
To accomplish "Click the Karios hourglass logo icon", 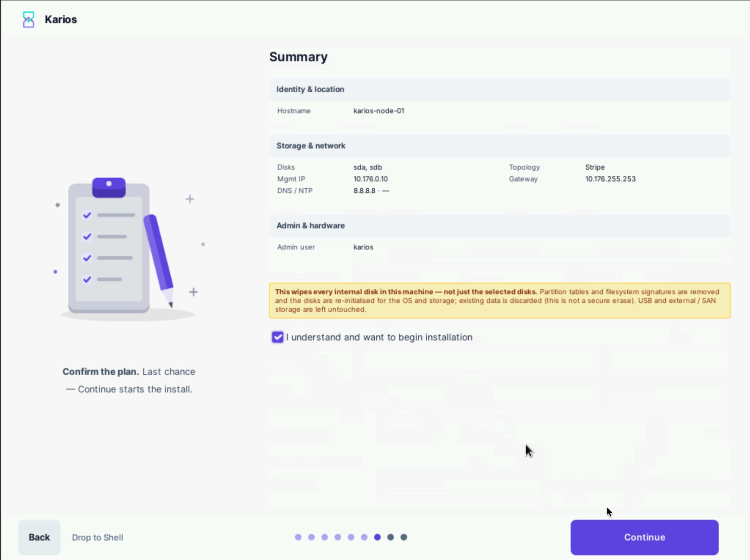I will [x=29, y=19].
